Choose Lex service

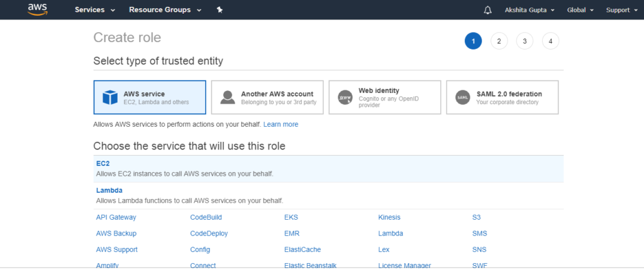coord(384,249)
